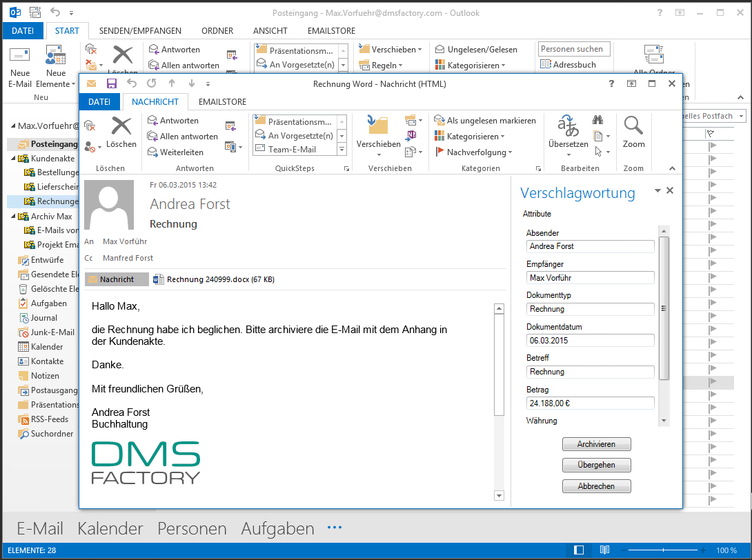Click the Abbrechen button
Image resolution: width=752 pixels, height=560 pixels.
click(x=596, y=486)
